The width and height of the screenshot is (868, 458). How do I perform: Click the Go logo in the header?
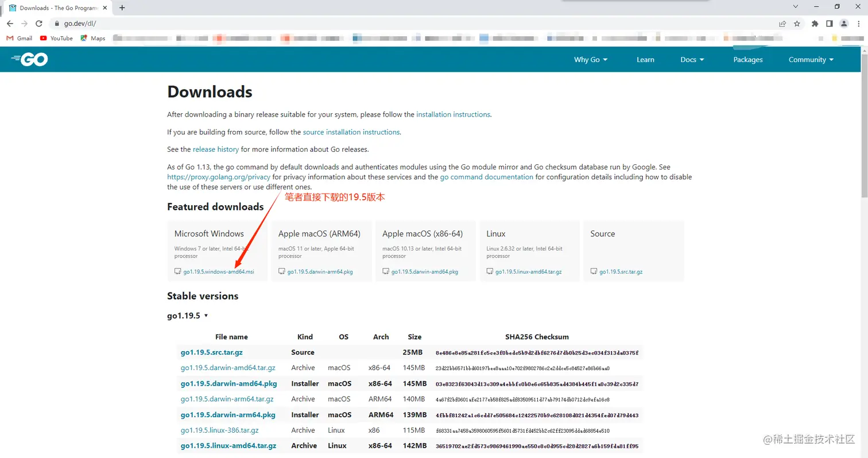click(29, 59)
